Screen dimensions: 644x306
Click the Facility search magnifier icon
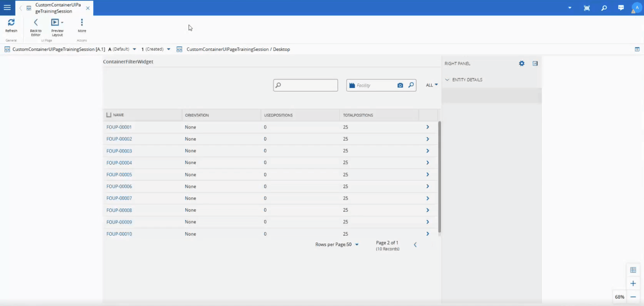(x=411, y=85)
